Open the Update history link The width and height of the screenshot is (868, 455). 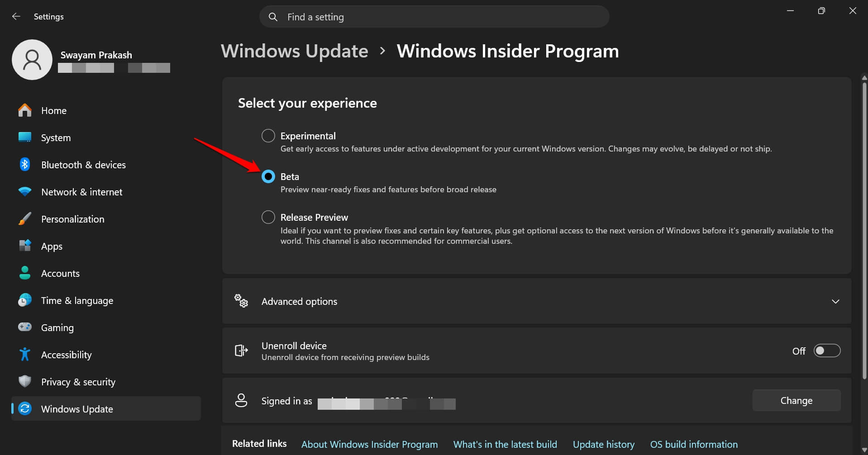point(604,444)
